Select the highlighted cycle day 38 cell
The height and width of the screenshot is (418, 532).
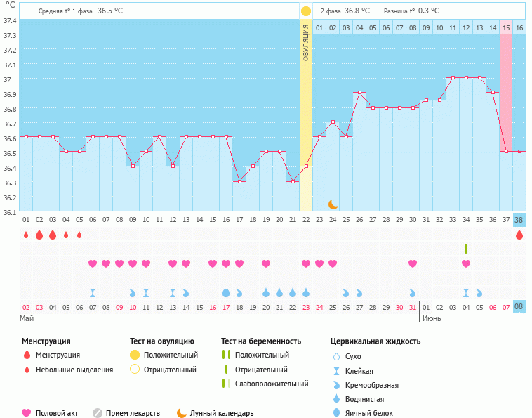click(519, 219)
